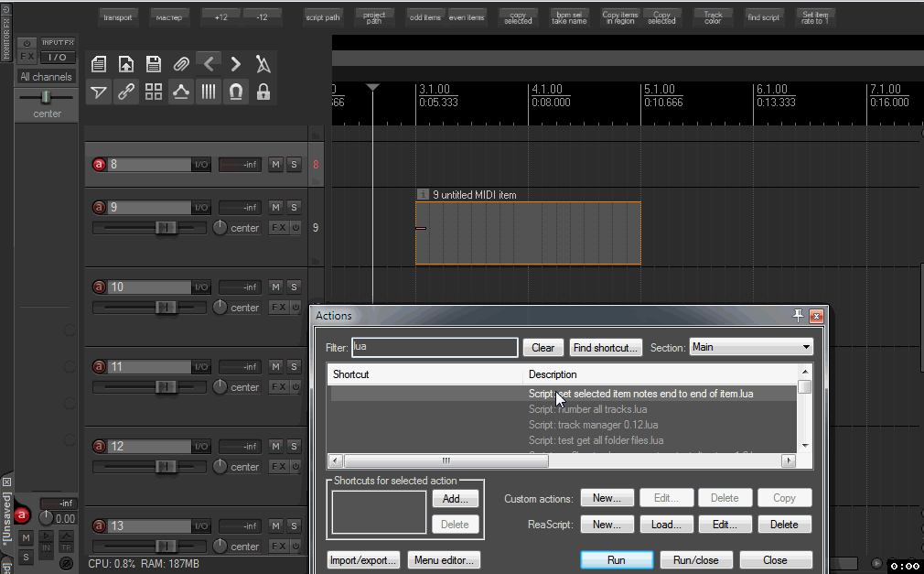This screenshot has width=924, height=574.
Task: Click the find script toolbar button
Action: [x=764, y=17]
